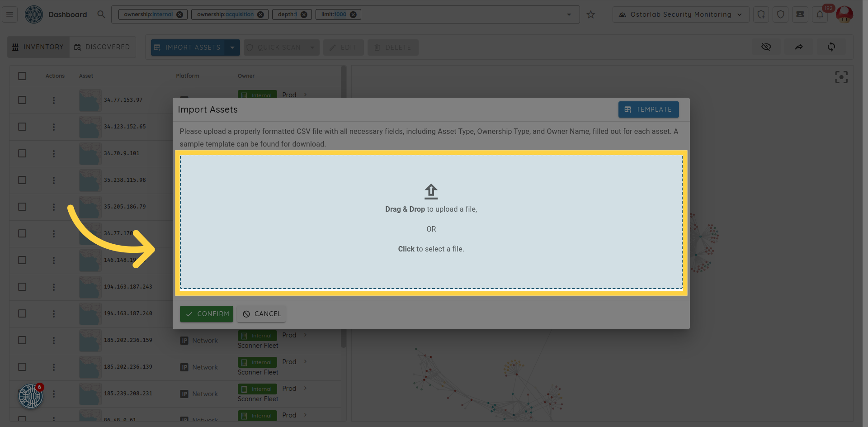Viewport: 868px width, 427px height.
Task: Center the graph view with focus icon
Action: click(841, 77)
